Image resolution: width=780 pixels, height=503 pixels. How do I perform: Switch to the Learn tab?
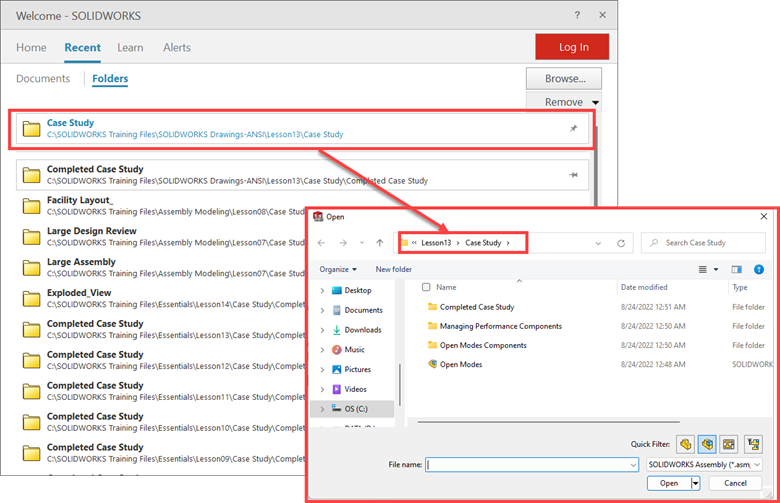tap(130, 47)
